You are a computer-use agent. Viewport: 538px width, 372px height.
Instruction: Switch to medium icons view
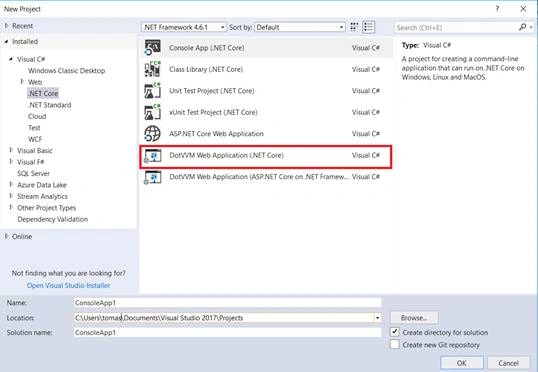pyautogui.click(x=354, y=27)
